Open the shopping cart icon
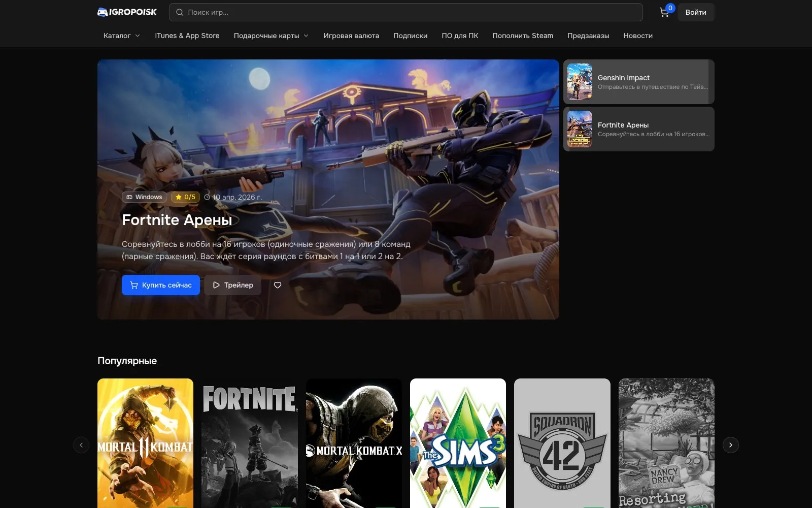This screenshot has width=812, height=508. tap(664, 12)
